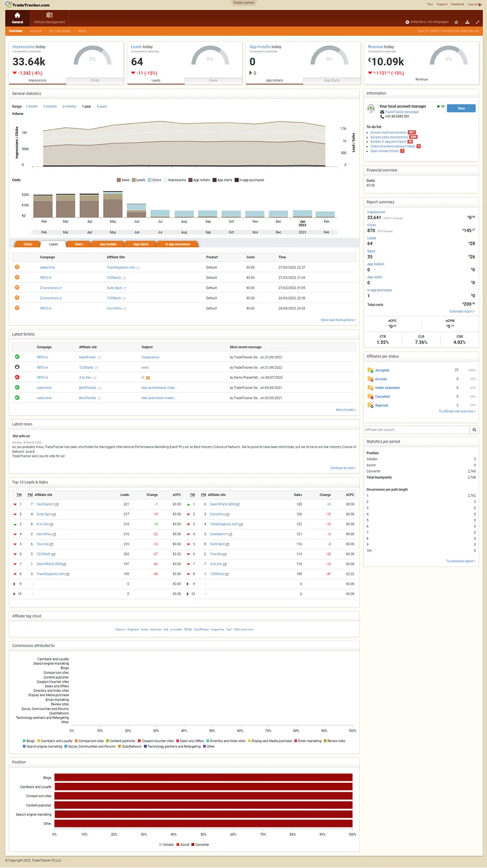Click the favorites star icon in header
Image resolution: width=487 pixels, height=868 pixels.
(x=456, y=22)
